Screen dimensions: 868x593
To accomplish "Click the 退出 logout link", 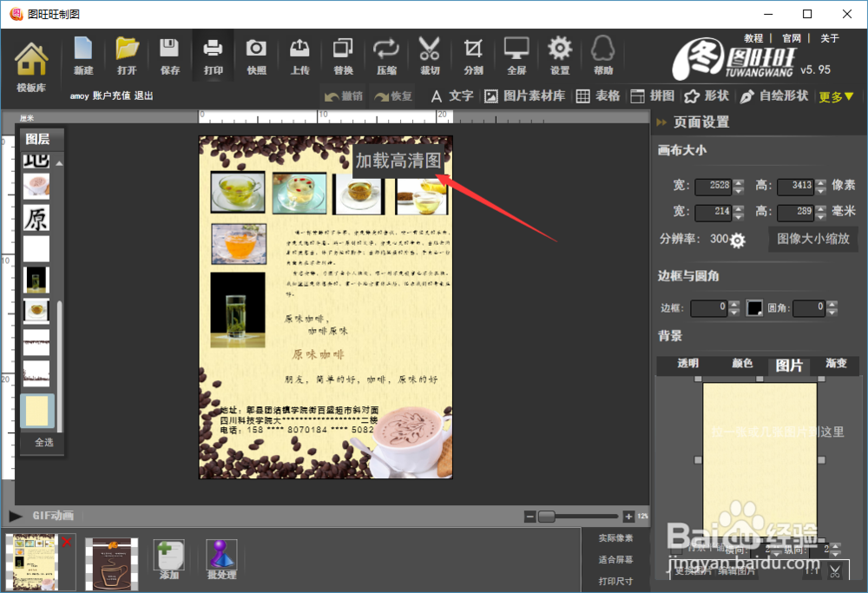I will pos(144,96).
